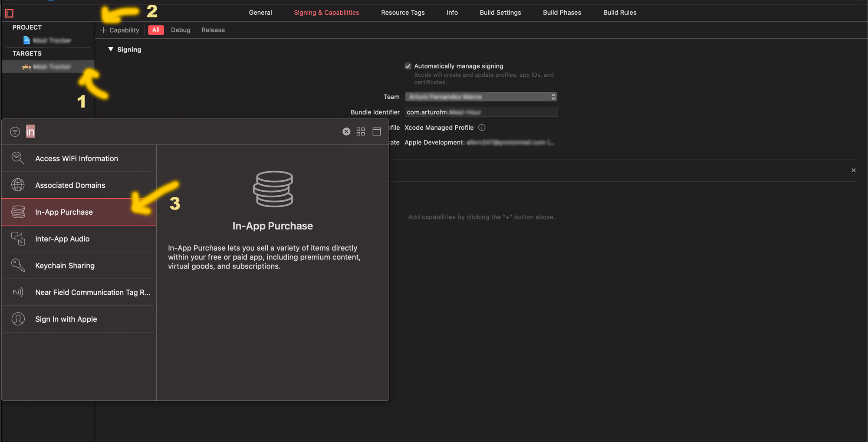Click the Sign In with Apple person icon
Image resolution: width=868 pixels, height=442 pixels.
coord(18,319)
